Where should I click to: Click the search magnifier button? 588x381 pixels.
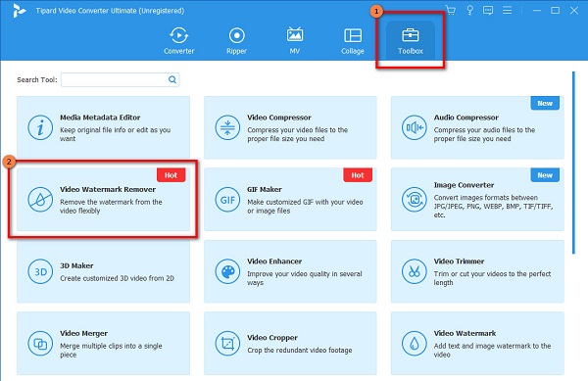click(x=172, y=79)
